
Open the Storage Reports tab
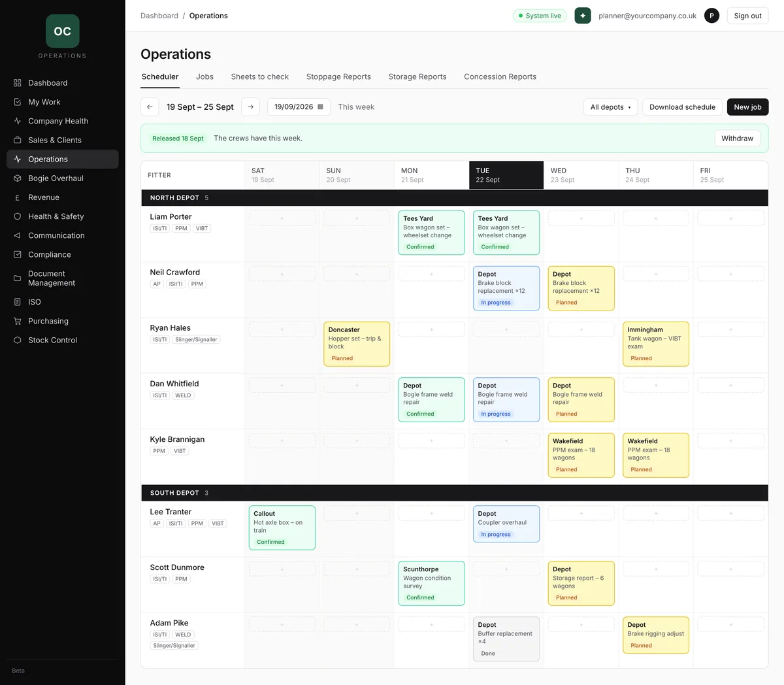click(x=417, y=76)
